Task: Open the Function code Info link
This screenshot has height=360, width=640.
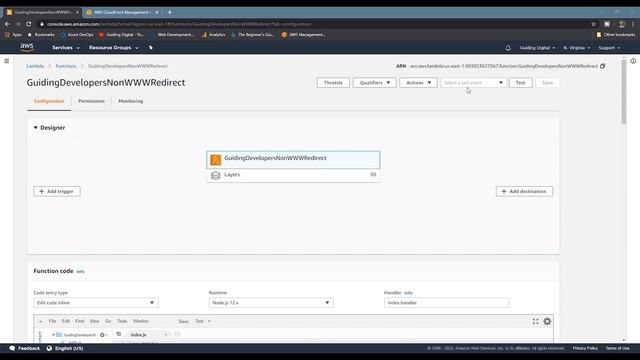Action: click(x=80, y=271)
